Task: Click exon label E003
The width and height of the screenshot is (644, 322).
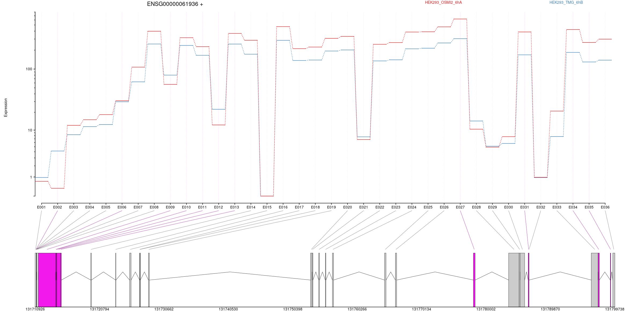Action: (x=74, y=207)
